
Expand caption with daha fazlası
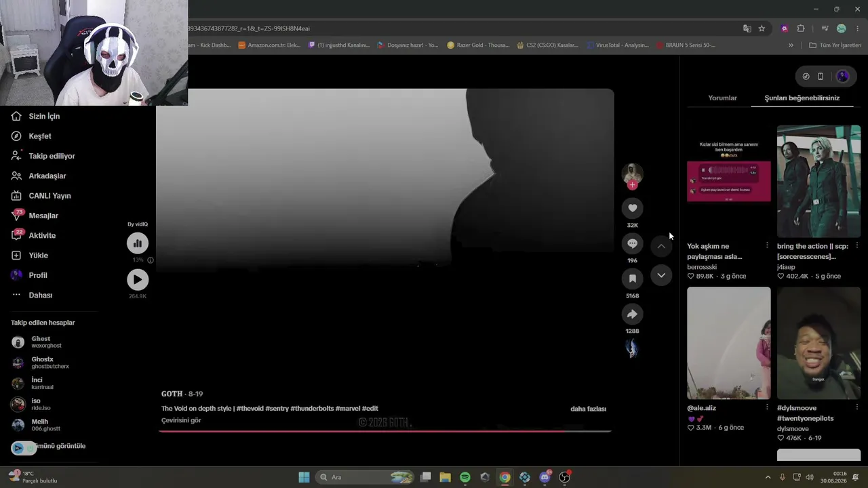click(588, 409)
